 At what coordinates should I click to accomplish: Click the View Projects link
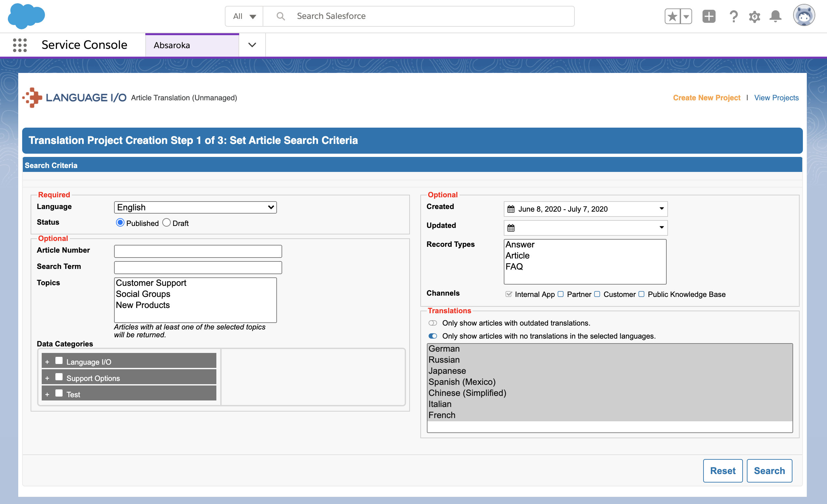[x=776, y=98]
